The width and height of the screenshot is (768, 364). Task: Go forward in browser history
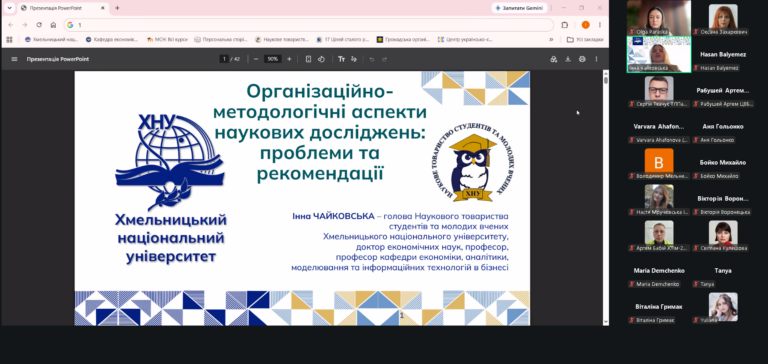coord(25,25)
